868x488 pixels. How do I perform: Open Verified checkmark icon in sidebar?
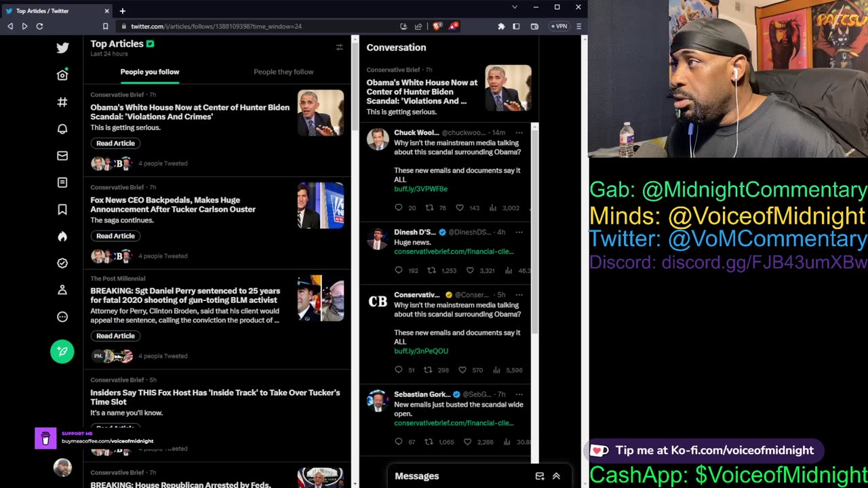(x=62, y=263)
